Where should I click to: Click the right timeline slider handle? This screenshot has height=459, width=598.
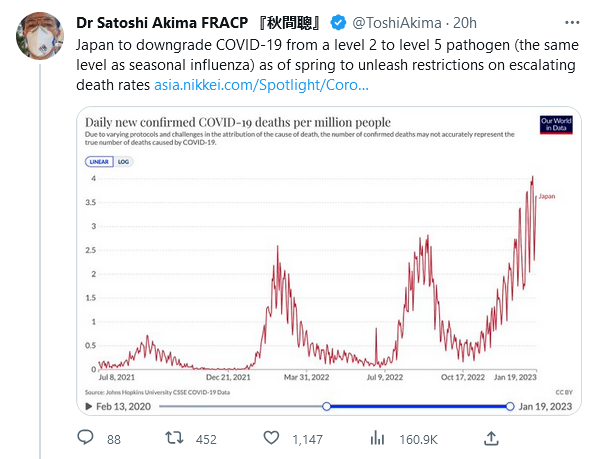pyautogui.click(x=510, y=406)
